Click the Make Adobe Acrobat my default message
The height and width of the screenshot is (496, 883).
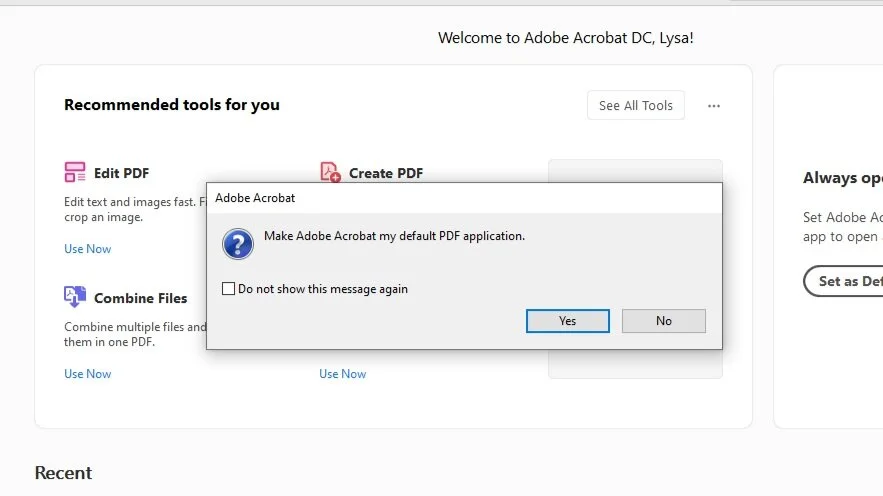[394, 236]
